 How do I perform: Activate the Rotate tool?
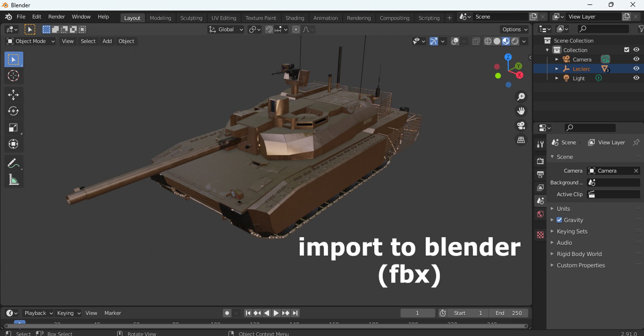13,111
